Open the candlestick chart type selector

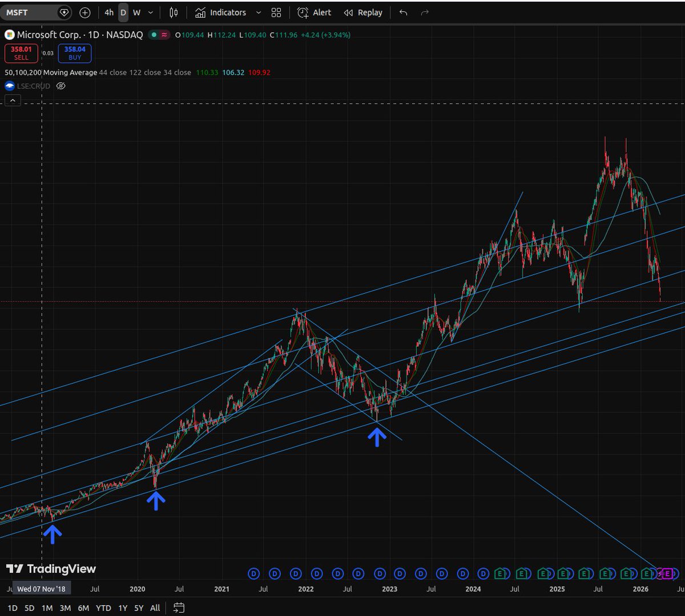(x=174, y=13)
